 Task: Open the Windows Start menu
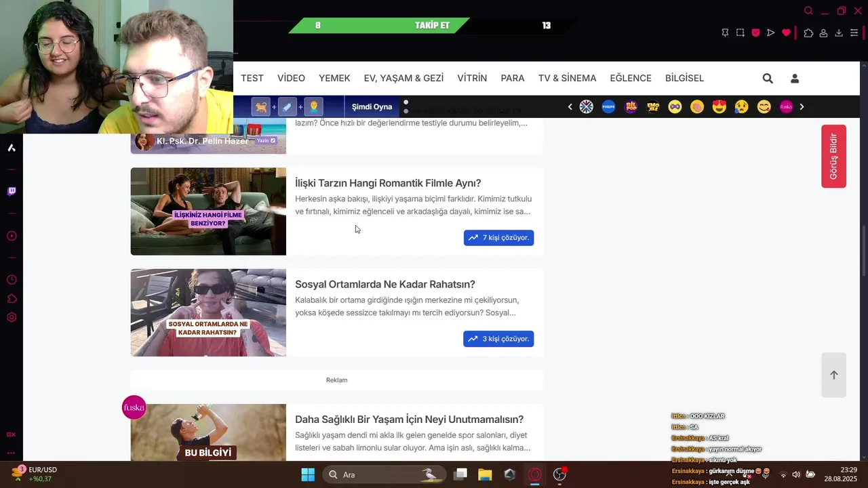pyautogui.click(x=307, y=474)
